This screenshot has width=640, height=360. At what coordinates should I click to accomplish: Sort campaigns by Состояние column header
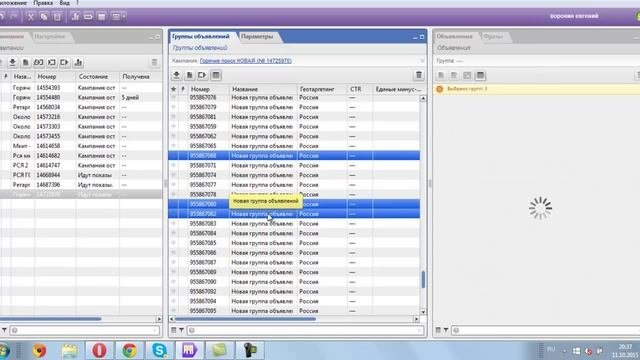pos(93,76)
